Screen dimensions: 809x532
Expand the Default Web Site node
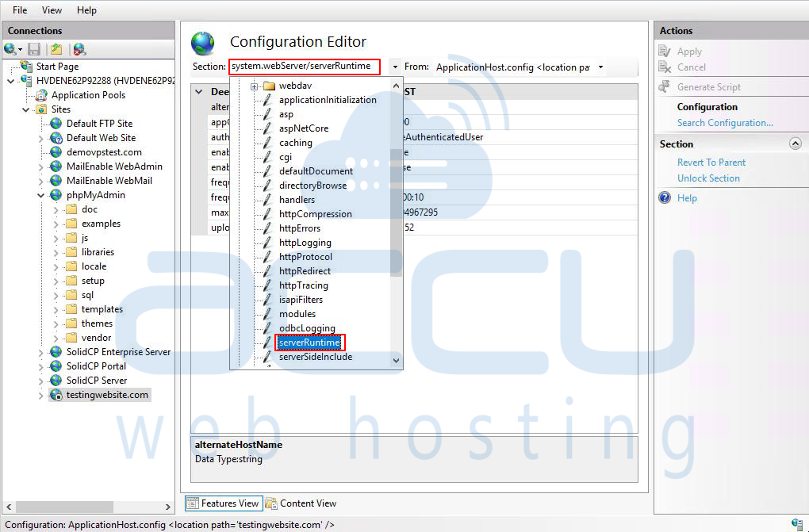[40, 138]
